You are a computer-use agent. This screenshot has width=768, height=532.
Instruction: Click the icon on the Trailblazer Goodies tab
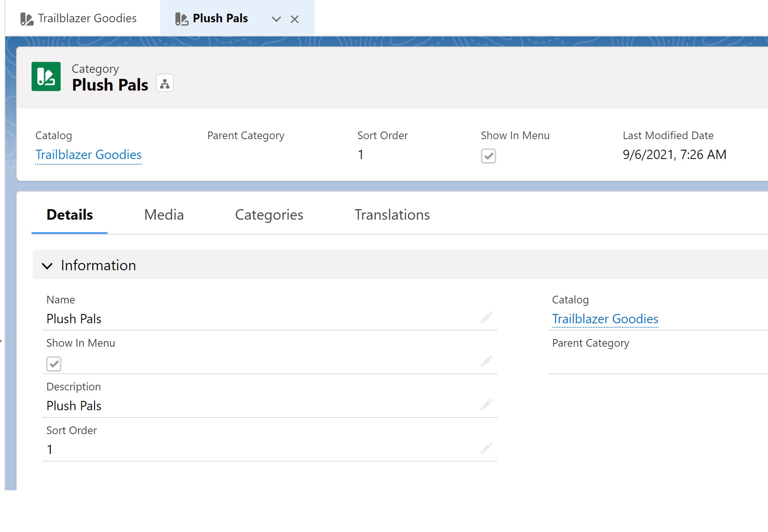(27, 19)
